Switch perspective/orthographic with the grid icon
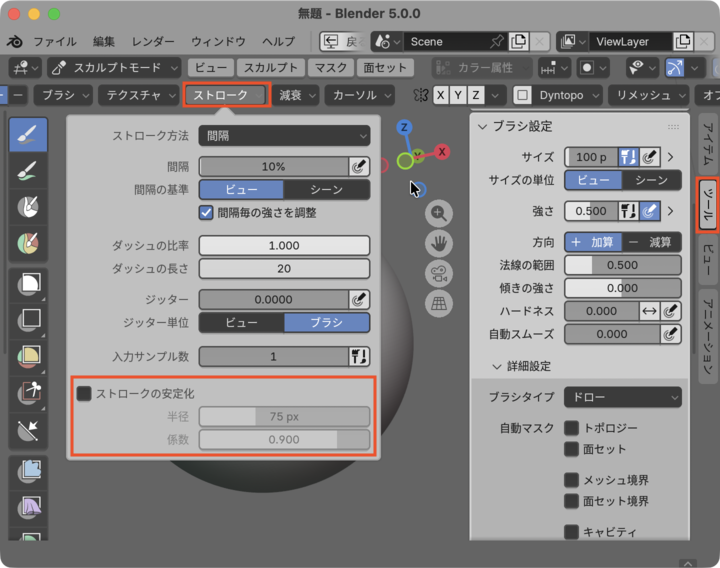Screen dimensions: 720x568 tap(438, 303)
